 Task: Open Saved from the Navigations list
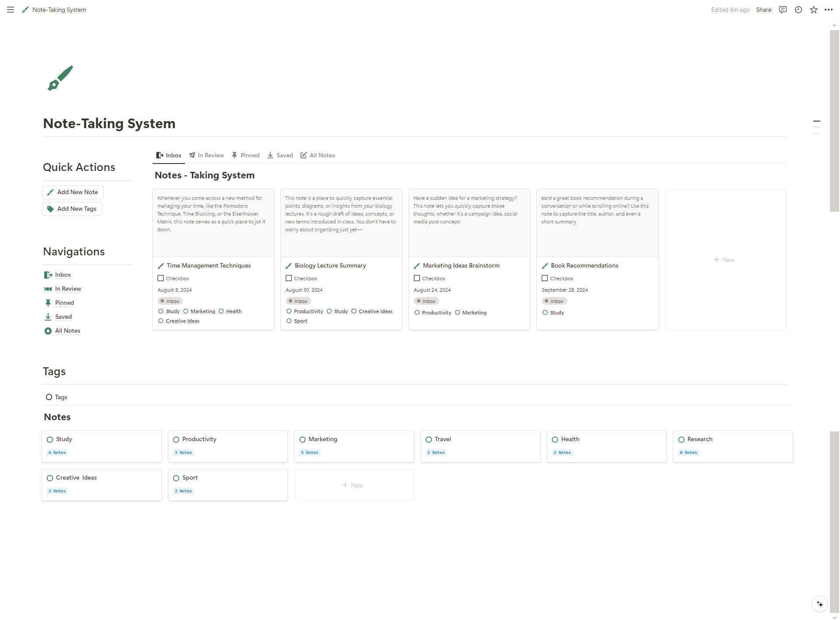(x=63, y=317)
